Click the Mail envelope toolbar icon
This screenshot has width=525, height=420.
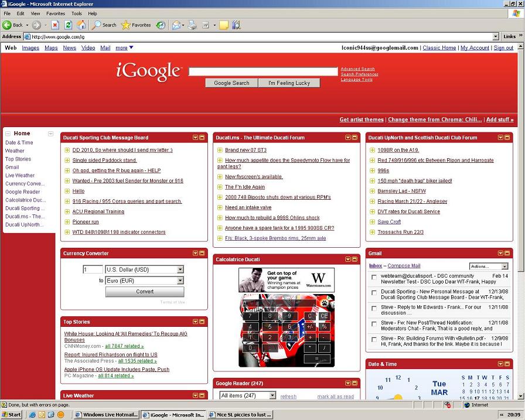[176, 25]
